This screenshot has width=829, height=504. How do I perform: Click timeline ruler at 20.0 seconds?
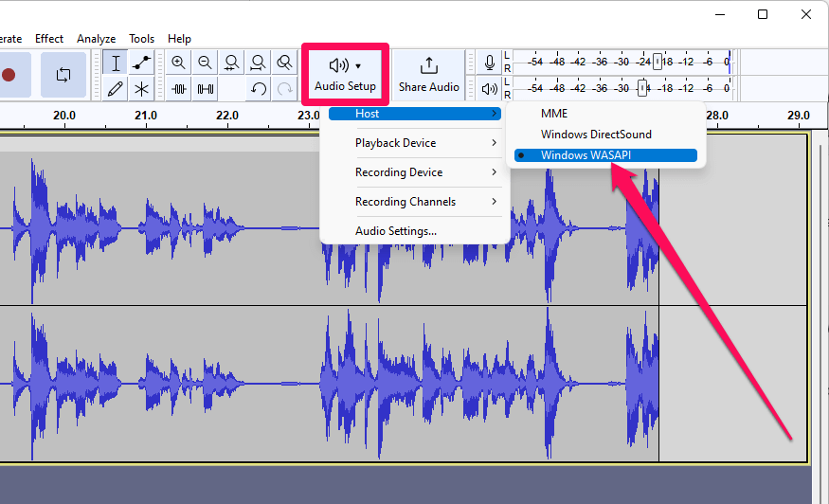pyautogui.click(x=64, y=116)
